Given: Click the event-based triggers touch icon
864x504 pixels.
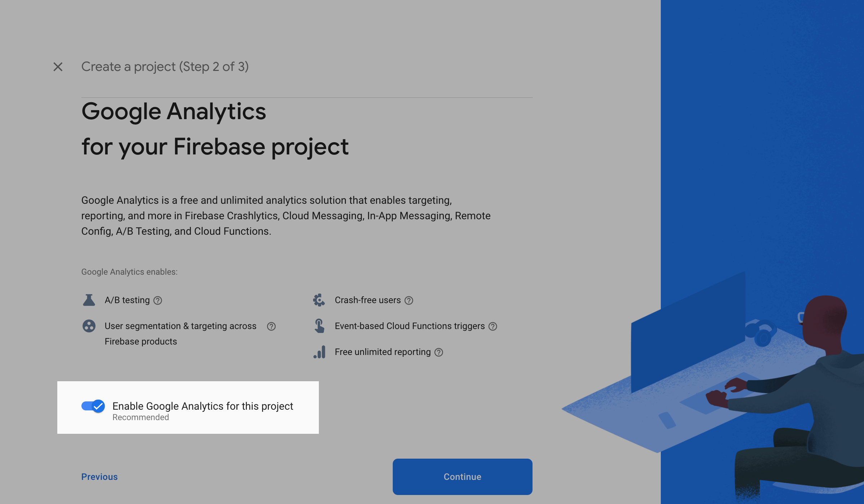Looking at the screenshot, I should point(319,326).
